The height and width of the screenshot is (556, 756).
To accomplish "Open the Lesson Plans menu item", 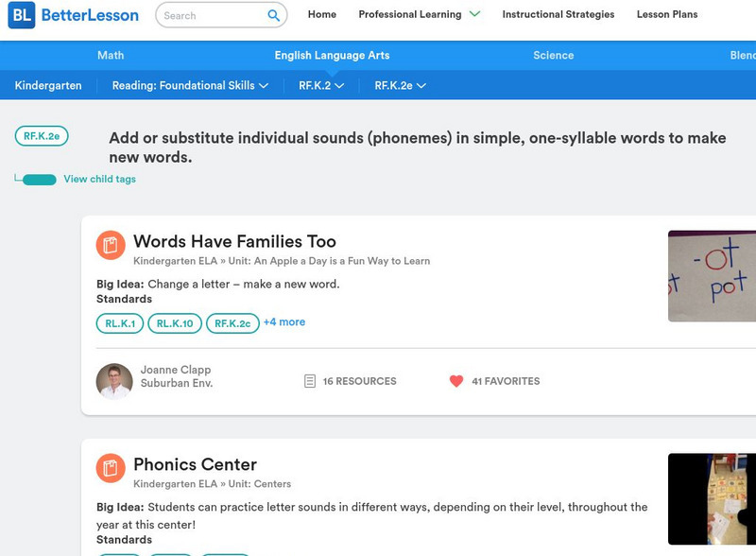I will (x=666, y=14).
